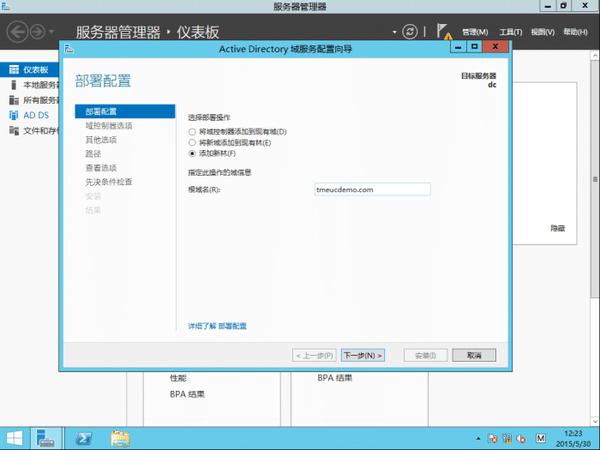Launch PowerShell from the taskbar
This screenshot has height=450, width=600.
[83, 439]
